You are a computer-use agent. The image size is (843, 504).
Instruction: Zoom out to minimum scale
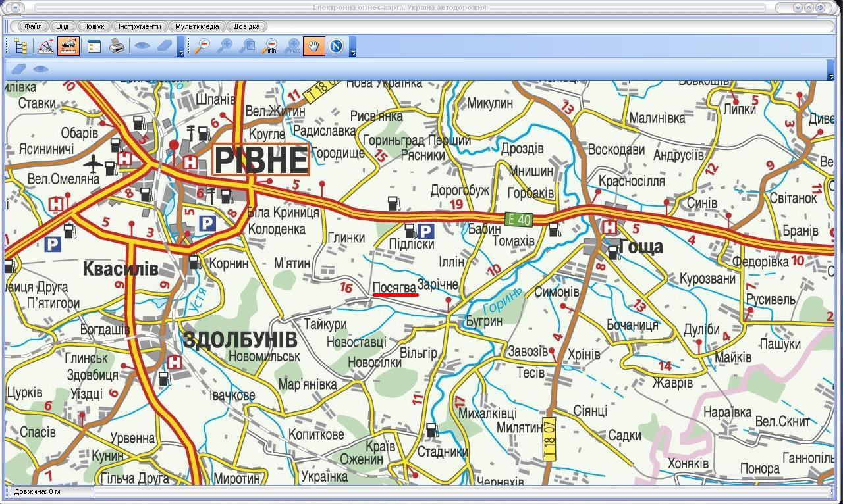269,46
